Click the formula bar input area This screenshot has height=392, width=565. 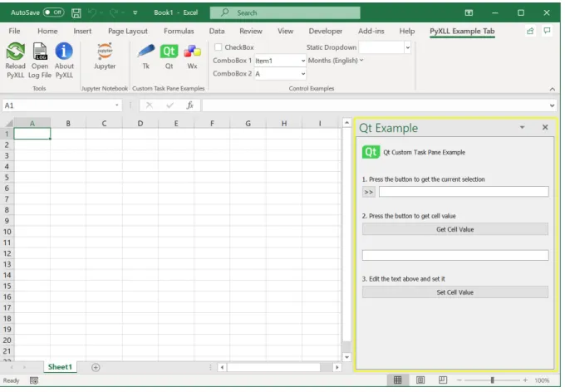374,105
